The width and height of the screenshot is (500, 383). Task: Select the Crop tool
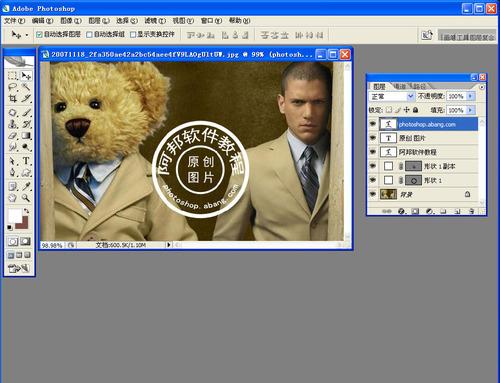point(13,98)
